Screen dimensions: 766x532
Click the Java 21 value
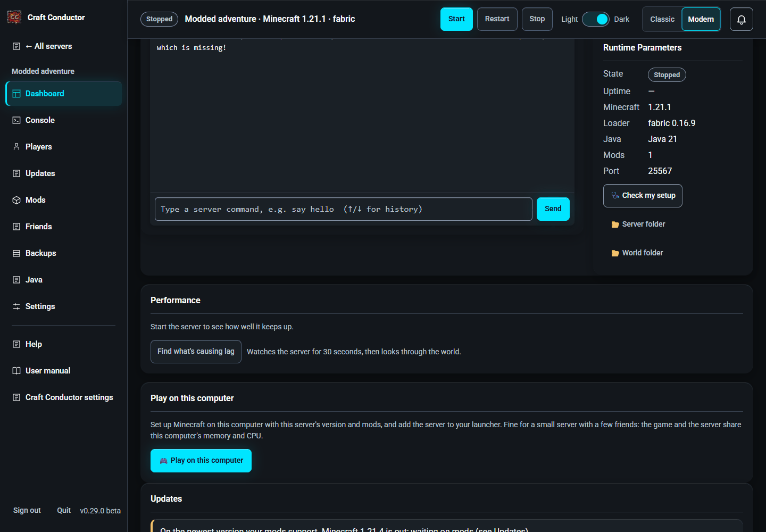tap(662, 139)
